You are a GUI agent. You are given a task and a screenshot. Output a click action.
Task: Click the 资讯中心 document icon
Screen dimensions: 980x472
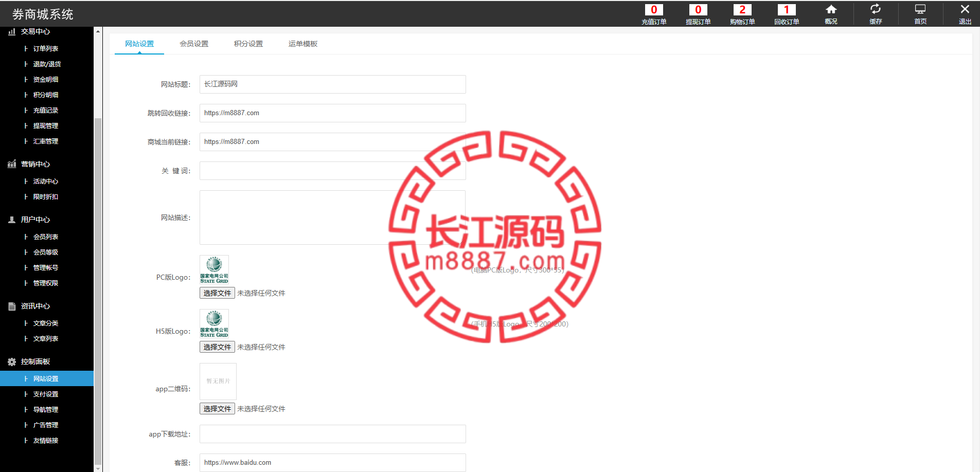pos(12,306)
